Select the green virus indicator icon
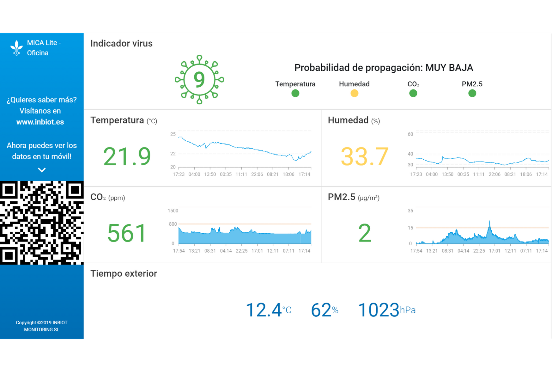The height and width of the screenshot is (392, 552). (199, 79)
